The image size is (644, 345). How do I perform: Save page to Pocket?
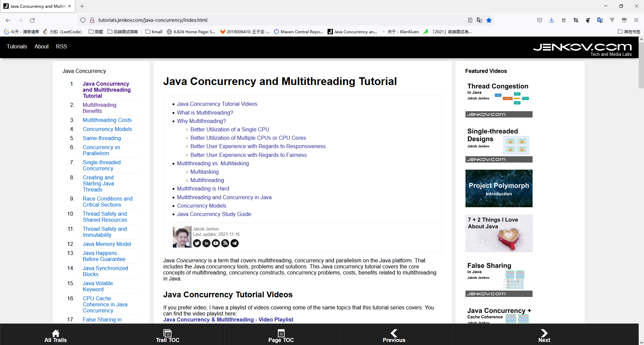(539, 20)
